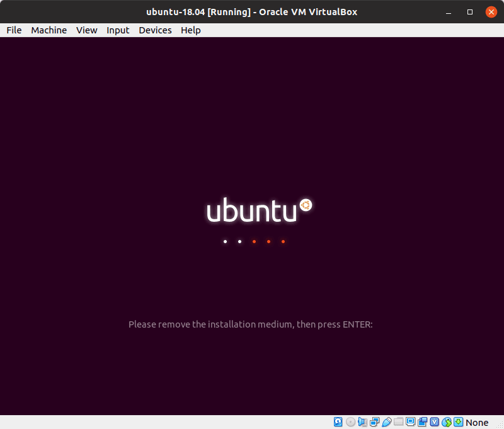Image resolution: width=504 pixels, height=429 pixels.
Task: Open the View menu
Action: point(87,30)
